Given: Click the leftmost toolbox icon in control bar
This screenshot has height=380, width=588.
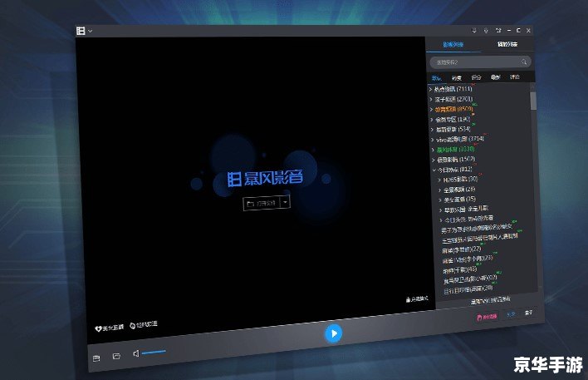Looking at the screenshot, I should 96,358.
